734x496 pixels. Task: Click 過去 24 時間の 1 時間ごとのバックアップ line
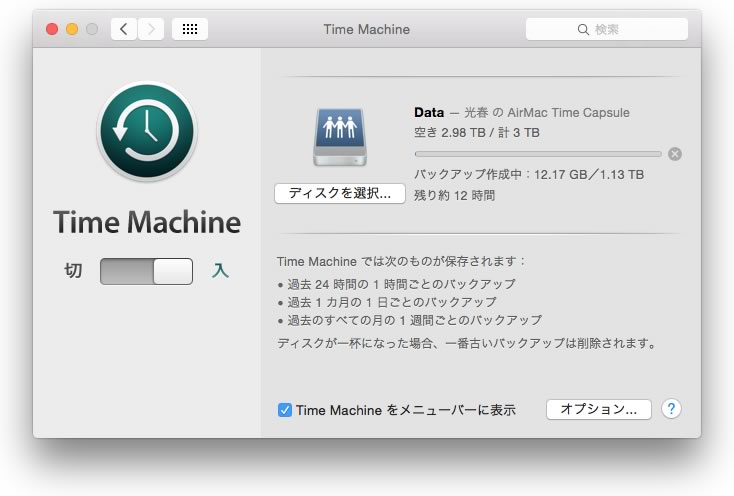pos(401,284)
